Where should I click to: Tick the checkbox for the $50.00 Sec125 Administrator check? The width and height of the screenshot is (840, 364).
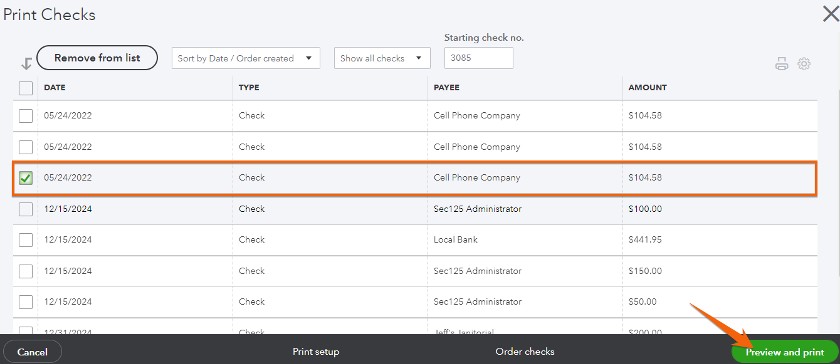point(26,302)
